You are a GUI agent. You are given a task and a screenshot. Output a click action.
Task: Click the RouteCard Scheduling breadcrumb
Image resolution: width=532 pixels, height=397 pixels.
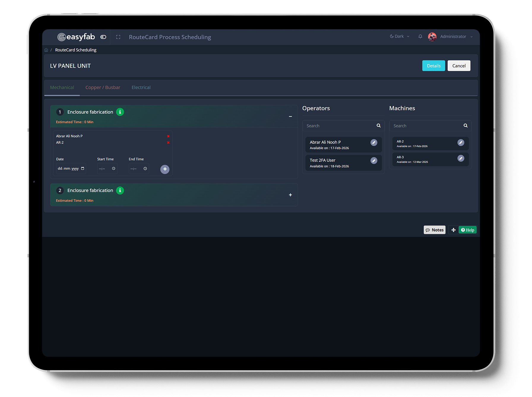pos(76,50)
